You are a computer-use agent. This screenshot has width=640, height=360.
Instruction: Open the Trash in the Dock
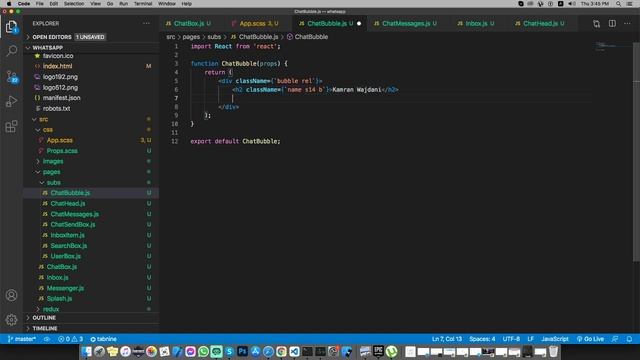[x=553, y=351]
